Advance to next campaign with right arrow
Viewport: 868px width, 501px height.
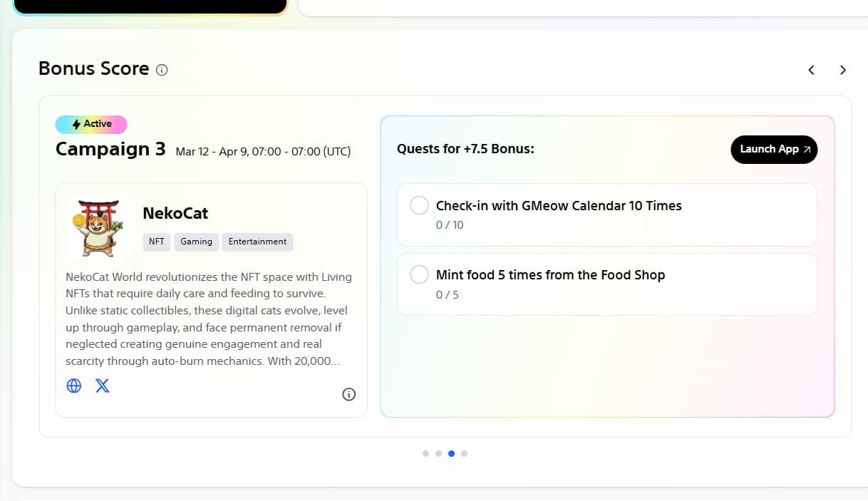pyautogui.click(x=843, y=70)
